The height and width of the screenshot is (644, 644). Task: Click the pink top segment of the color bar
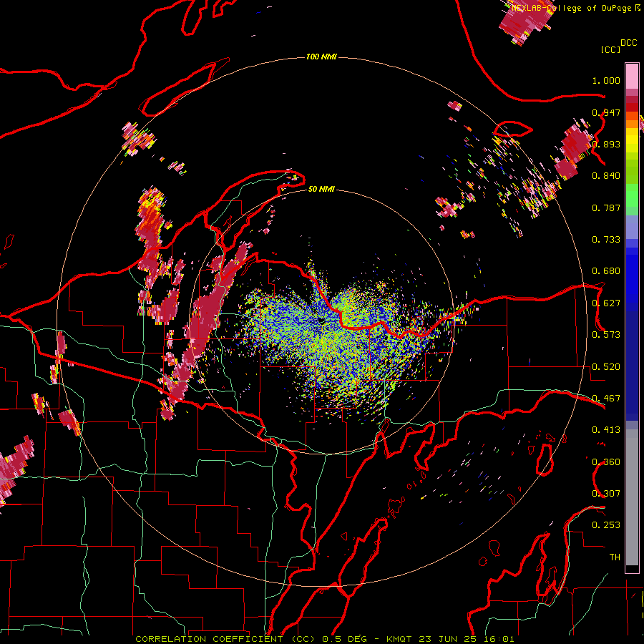point(632,76)
